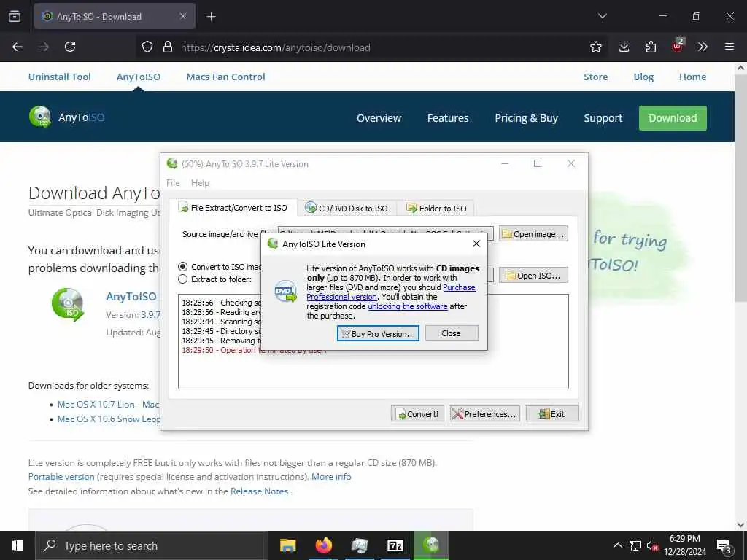This screenshot has height=560, width=747.
Task: Click the tracking protection shield icon
Action: [147, 47]
